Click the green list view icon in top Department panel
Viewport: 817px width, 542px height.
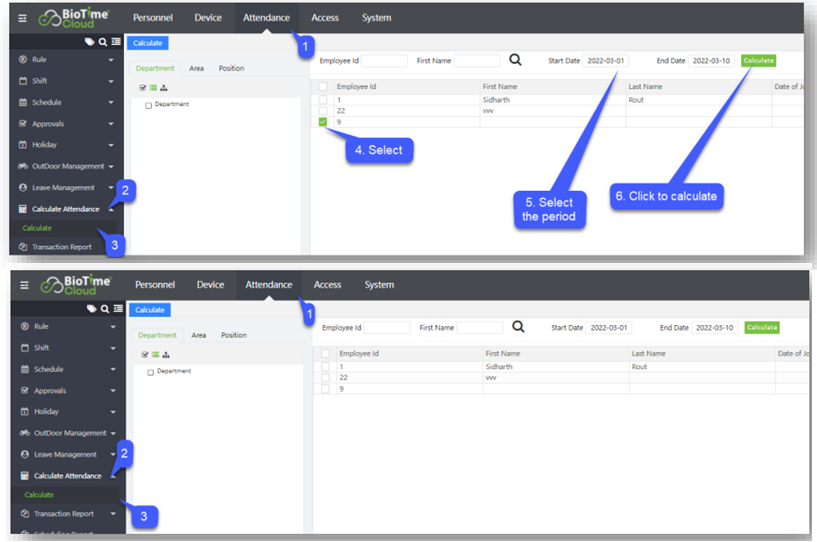point(154,87)
